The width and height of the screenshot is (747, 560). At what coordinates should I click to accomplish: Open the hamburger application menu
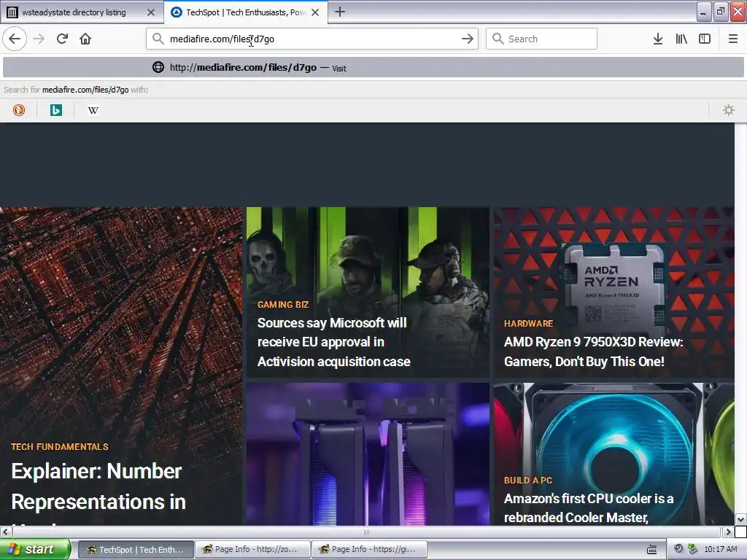point(732,39)
